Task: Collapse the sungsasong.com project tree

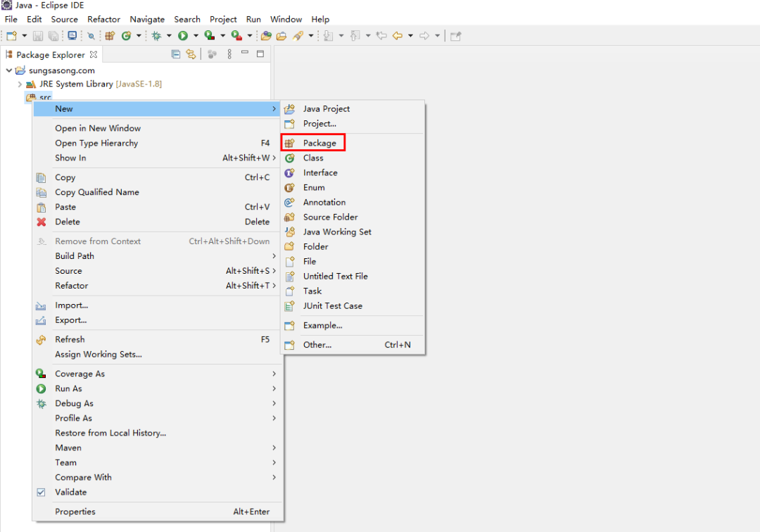Action: [8, 70]
